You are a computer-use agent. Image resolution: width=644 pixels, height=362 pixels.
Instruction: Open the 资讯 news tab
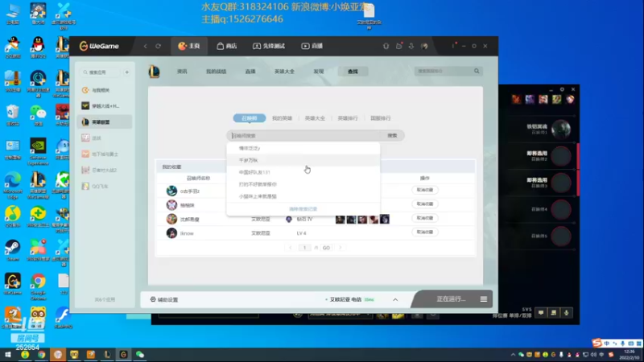tap(182, 72)
